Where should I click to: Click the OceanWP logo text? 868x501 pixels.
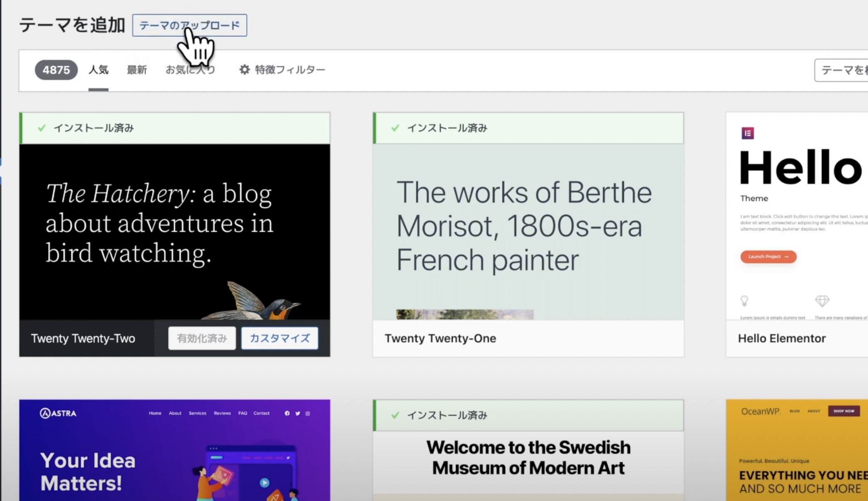761,411
